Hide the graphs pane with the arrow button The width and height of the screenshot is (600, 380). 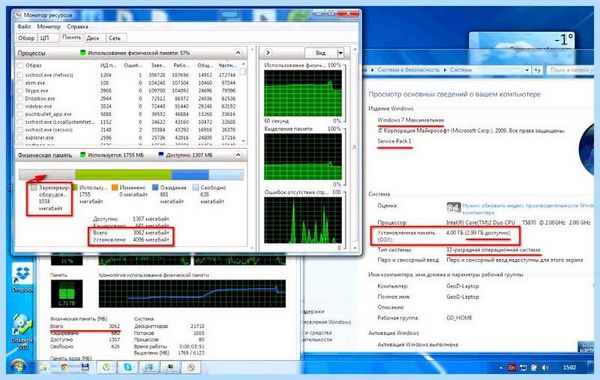click(268, 52)
